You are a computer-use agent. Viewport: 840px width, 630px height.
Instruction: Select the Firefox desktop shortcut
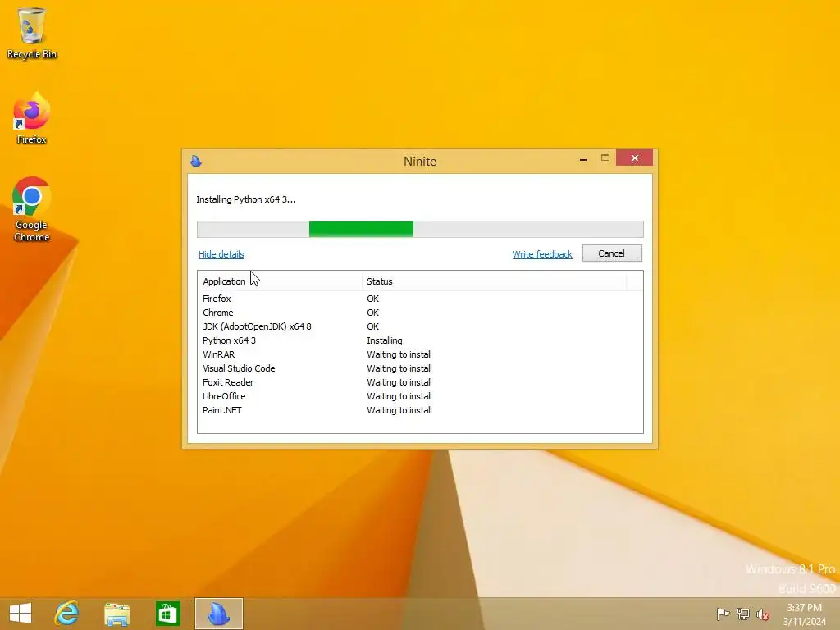click(32, 118)
